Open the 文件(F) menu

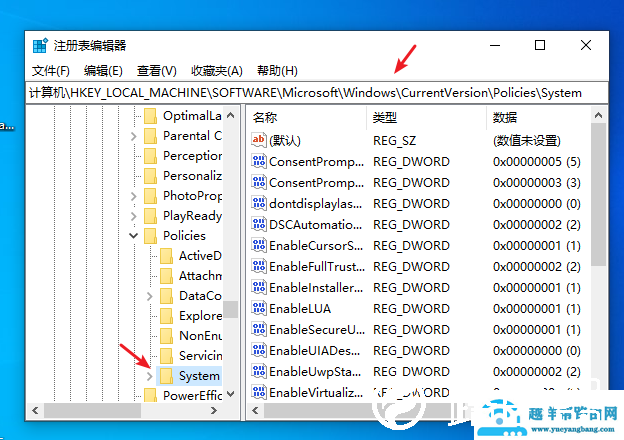pos(51,71)
